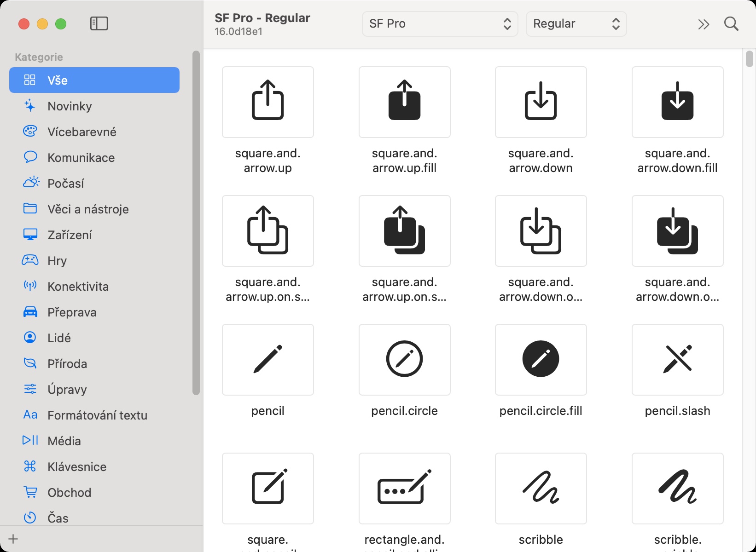Select the plain pencil symbol
This screenshot has width=756, height=552.
[x=268, y=359]
